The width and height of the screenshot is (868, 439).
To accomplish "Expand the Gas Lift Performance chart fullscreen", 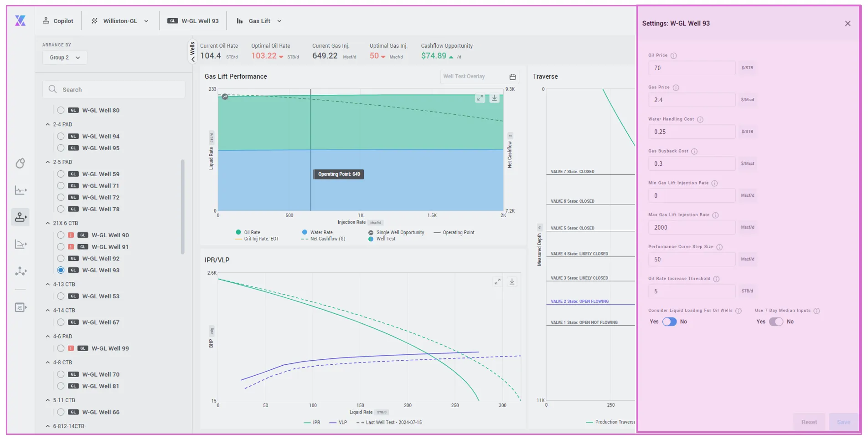I will [480, 98].
